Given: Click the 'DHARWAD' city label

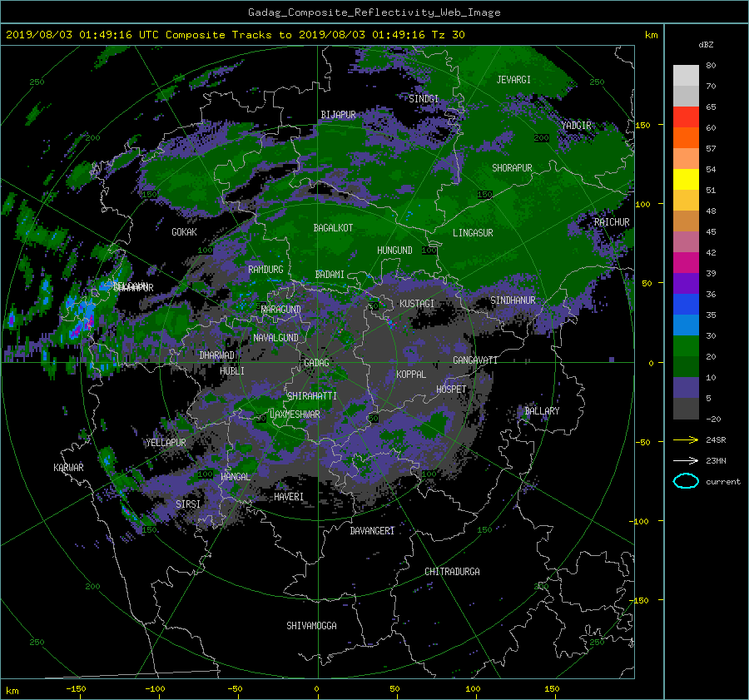Looking at the screenshot, I should [217, 355].
